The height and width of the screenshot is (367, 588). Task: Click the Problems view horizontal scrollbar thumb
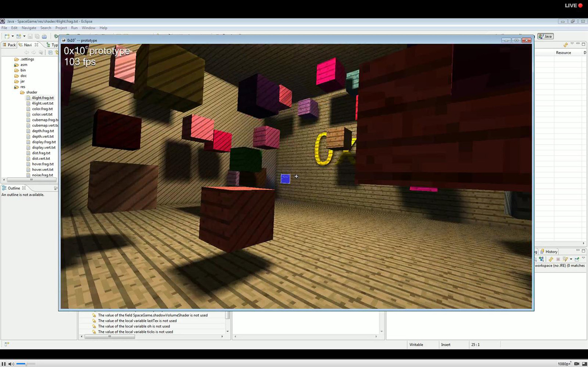pyautogui.click(x=110, y=337)
